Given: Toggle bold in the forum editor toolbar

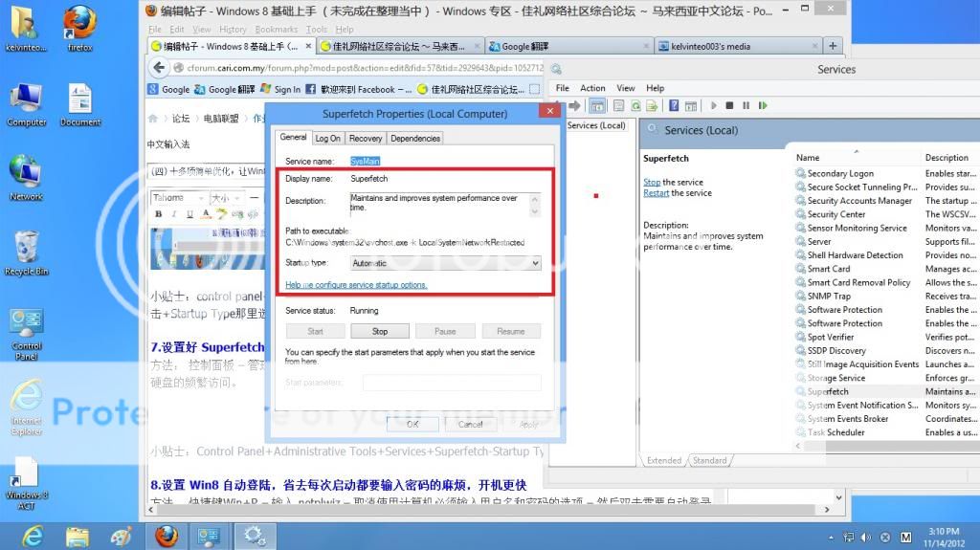Looking at the screenshot, I should 159,214.
